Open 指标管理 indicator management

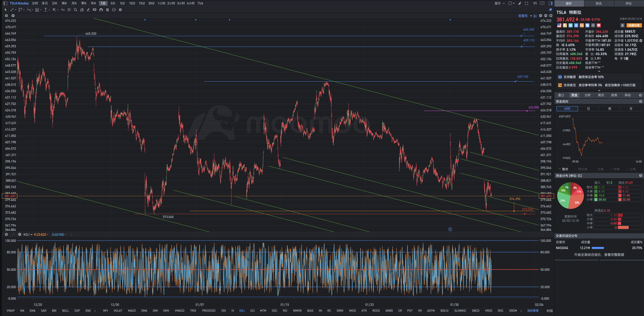coord(533,311)
